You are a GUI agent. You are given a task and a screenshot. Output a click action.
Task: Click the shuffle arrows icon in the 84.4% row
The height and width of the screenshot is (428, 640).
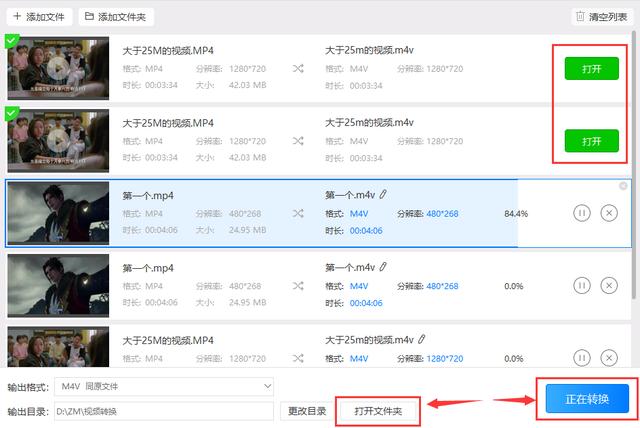[x=298, y=213]
